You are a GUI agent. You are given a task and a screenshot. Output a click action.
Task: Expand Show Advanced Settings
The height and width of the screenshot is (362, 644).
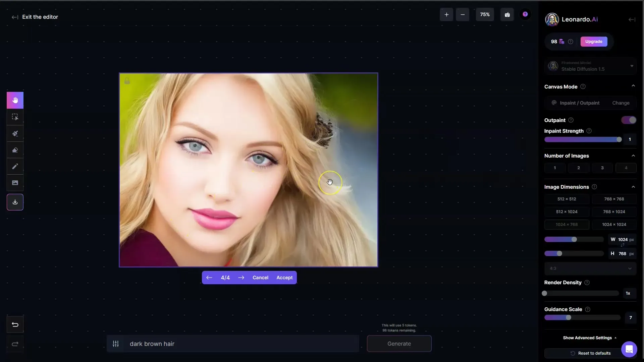(590, 337)
